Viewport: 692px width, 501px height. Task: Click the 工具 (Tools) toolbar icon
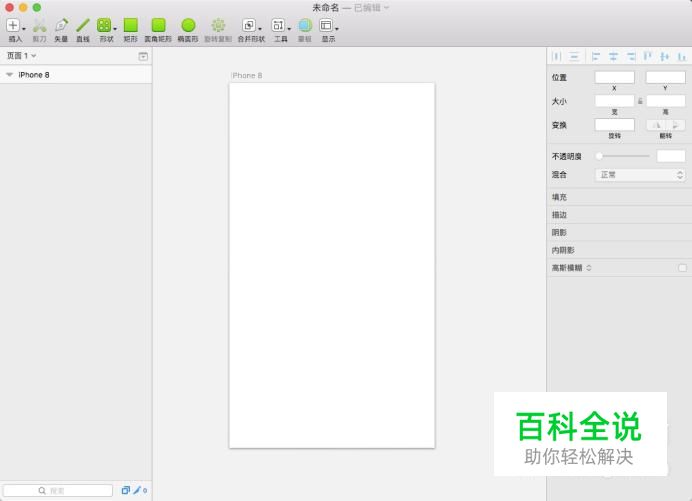[x=278, y=26]
